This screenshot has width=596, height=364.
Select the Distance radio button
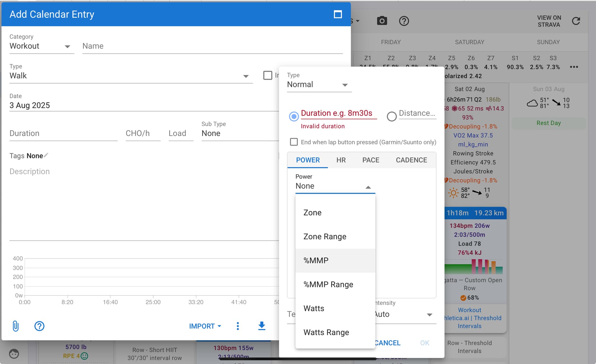point(392,116)
